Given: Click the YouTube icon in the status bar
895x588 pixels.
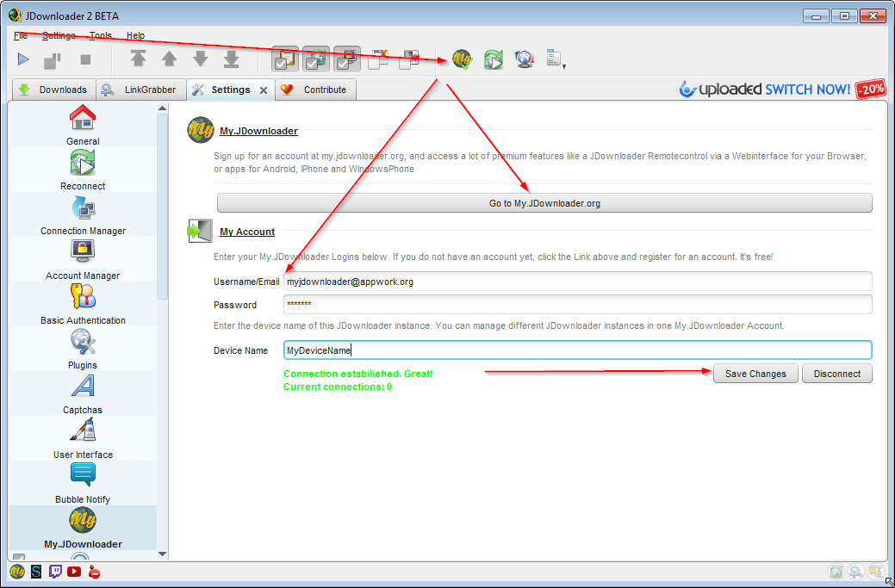Looking at the screenshot, I should 74,571.
